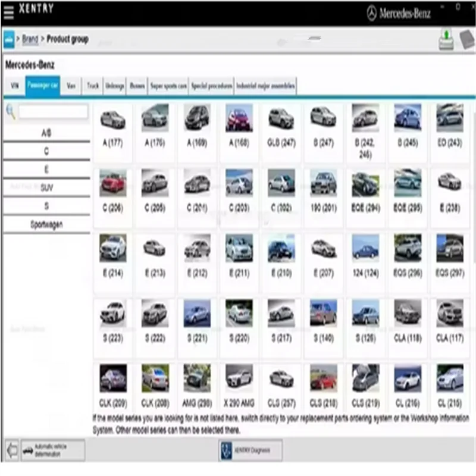Image resolution: width=476 pixels, height=476 pixels.
Task: Select the CLA (118) model series
Action: 408,328
